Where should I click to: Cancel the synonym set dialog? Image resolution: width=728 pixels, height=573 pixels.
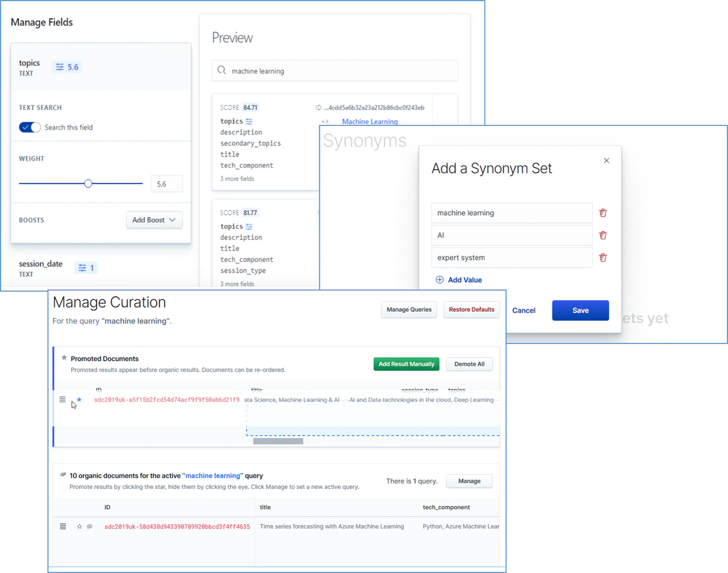[x=524, y=310]
